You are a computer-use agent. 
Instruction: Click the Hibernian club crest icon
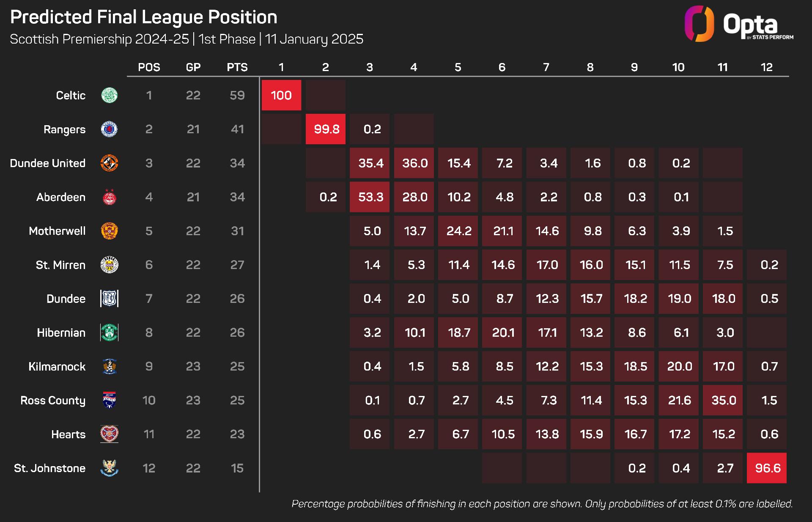[x=110, y=332]
